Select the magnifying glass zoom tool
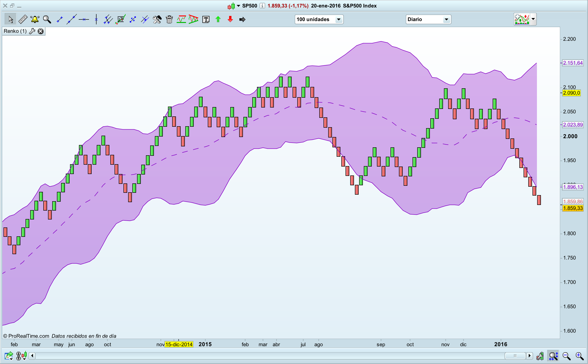This screenshot has width=588, height=364. (x=47, y=19)
